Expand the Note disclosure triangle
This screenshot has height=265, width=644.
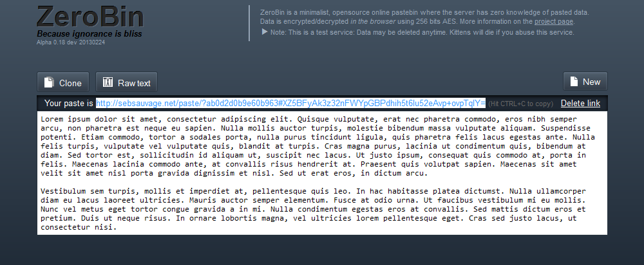pos(265,32)
